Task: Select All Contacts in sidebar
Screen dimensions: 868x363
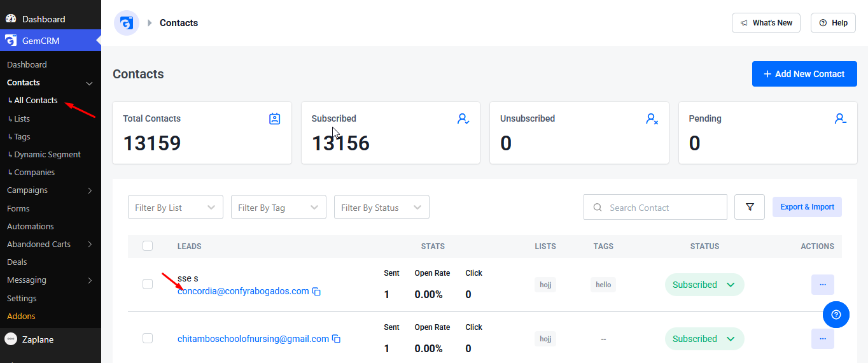Action: pos(36,100)
